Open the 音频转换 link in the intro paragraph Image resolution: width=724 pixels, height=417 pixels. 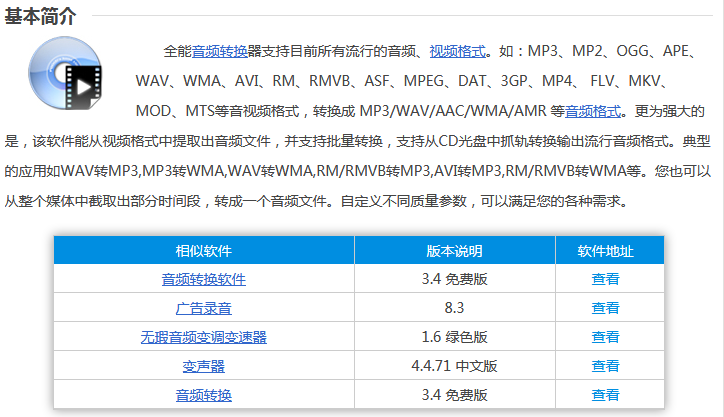219,51
